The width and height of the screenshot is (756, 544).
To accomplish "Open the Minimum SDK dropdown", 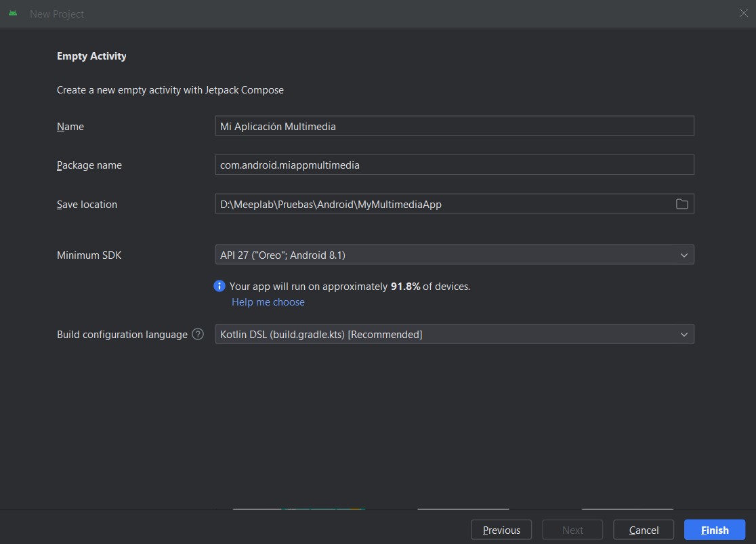I will (x=454, y=255).
